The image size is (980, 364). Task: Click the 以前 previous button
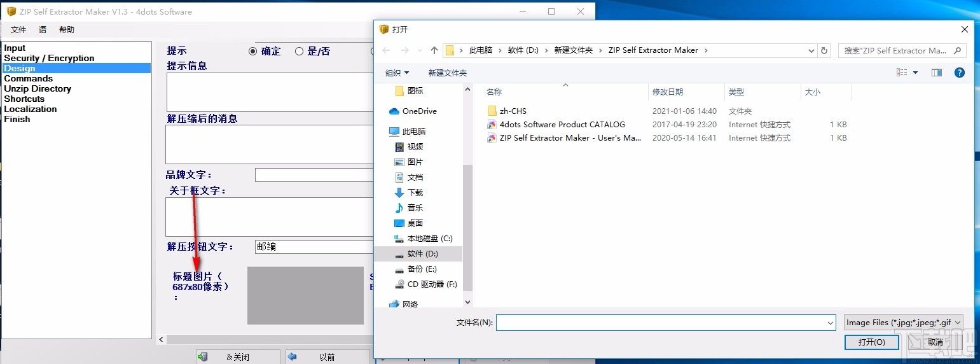pos(327,357)
